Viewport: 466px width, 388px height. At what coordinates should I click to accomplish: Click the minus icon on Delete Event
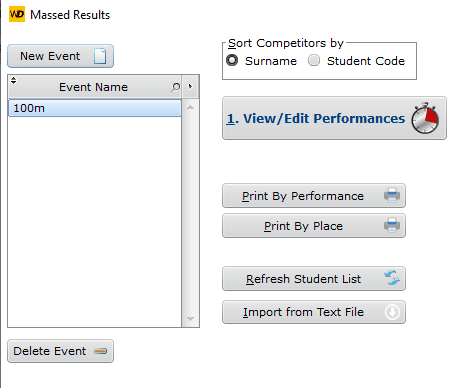[x=100, y=351]
